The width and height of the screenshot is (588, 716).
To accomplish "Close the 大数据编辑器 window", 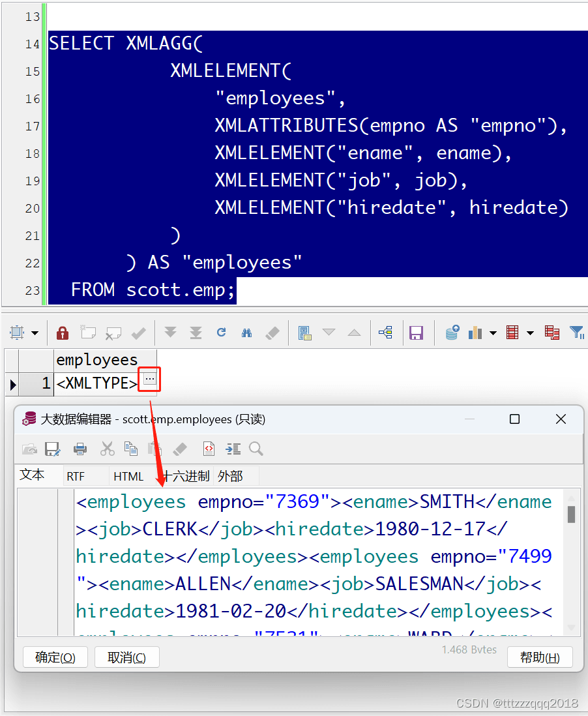I will [x=561, y=419].
